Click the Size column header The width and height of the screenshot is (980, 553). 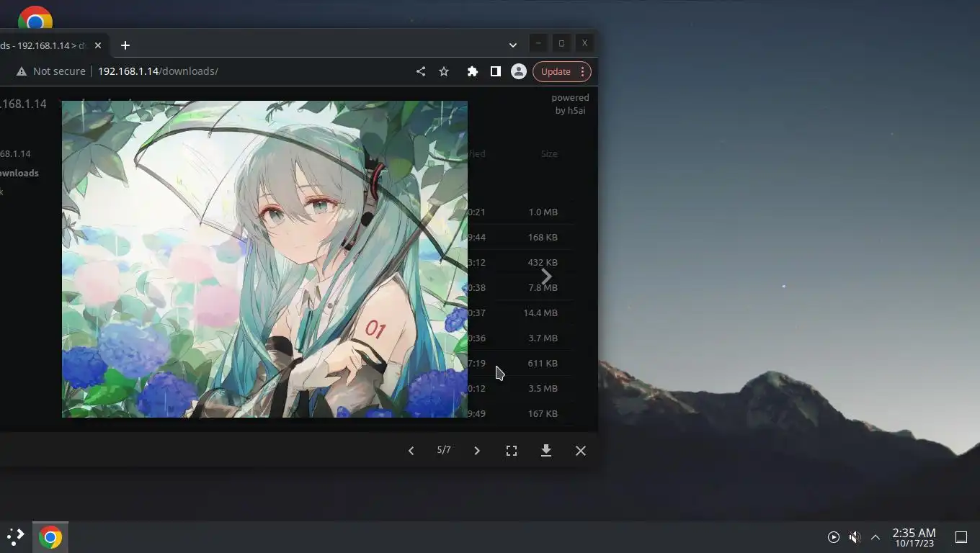point(549,153)
